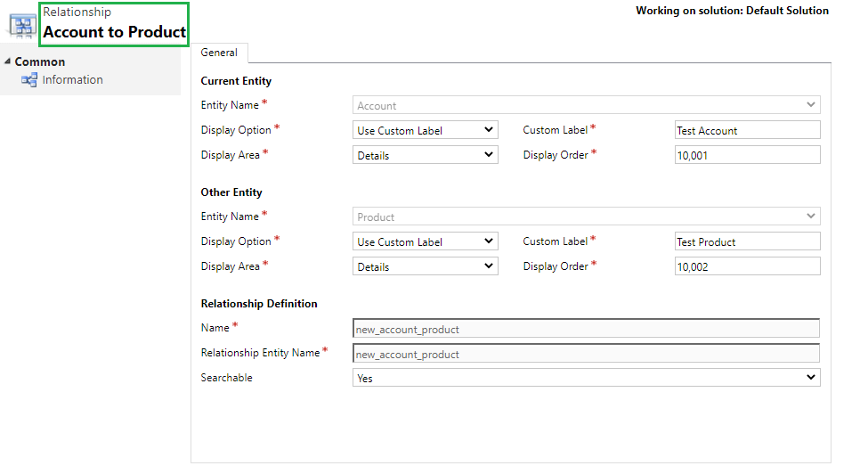
Task: Click the Relationship Entity Name field
Action: 586,354
